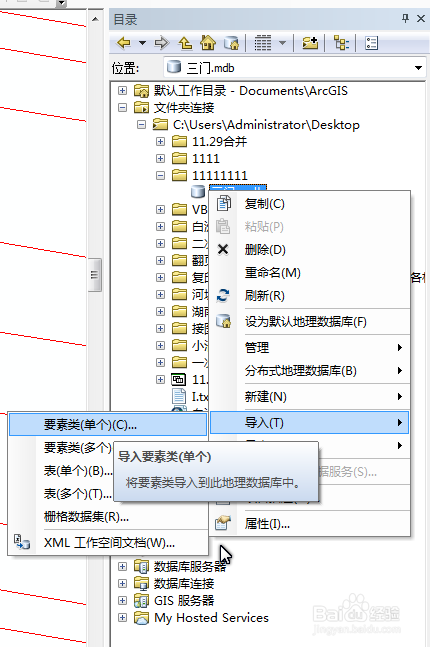Open the 分布式地理数据库(B) submenu
The image size is (430, 647).
click(x=310, y=371)
